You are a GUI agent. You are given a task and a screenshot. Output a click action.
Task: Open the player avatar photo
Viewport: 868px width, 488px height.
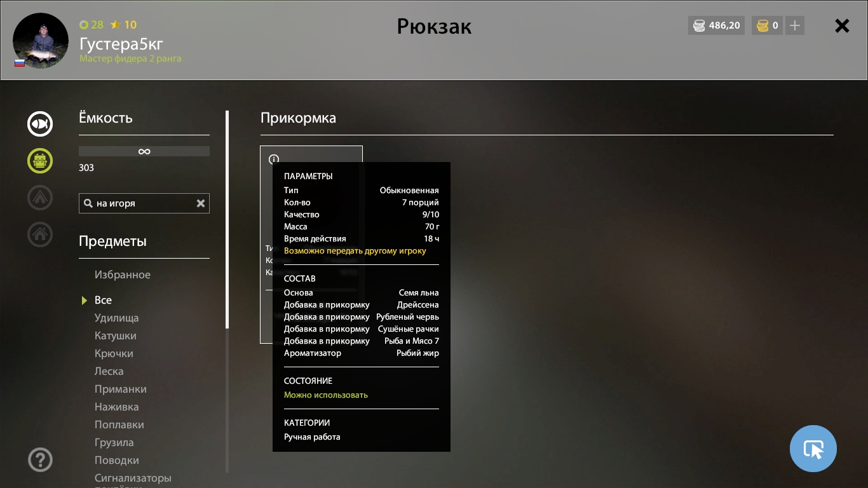click(41, 41)
